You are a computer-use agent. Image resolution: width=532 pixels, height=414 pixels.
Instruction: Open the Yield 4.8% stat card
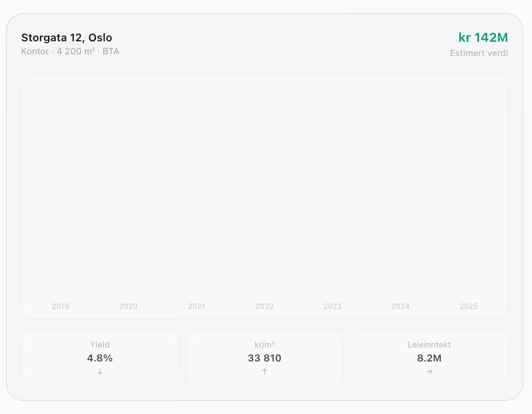100,358
